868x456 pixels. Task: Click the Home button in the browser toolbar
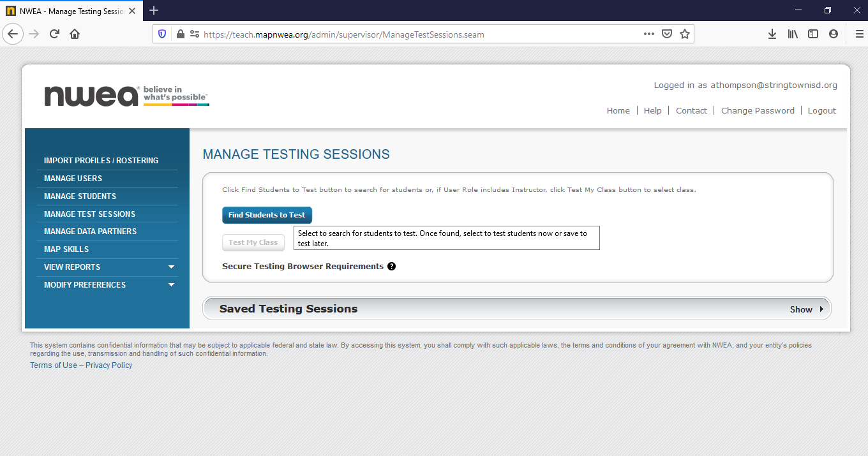[x=75, y=33]
